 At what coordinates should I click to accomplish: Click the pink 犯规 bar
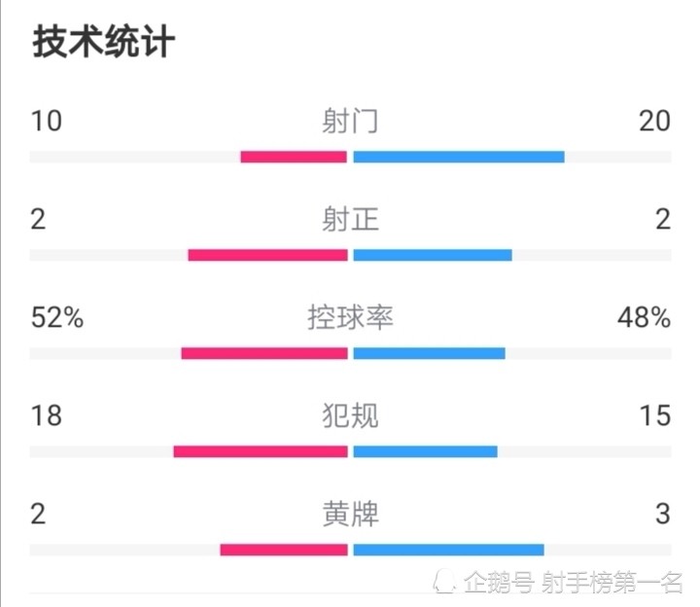261,451
